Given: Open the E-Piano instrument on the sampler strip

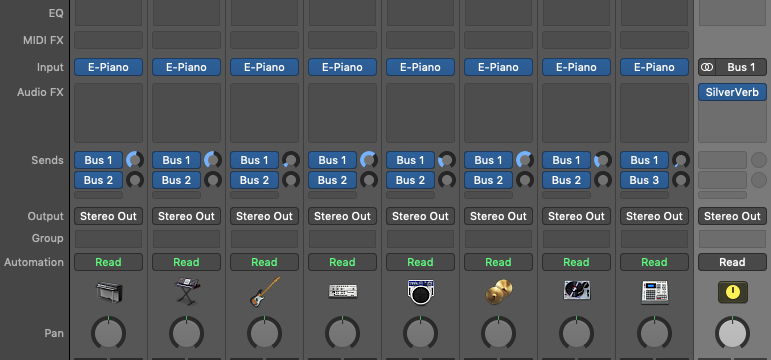Looking at the screenshot, I should (654, 67).
